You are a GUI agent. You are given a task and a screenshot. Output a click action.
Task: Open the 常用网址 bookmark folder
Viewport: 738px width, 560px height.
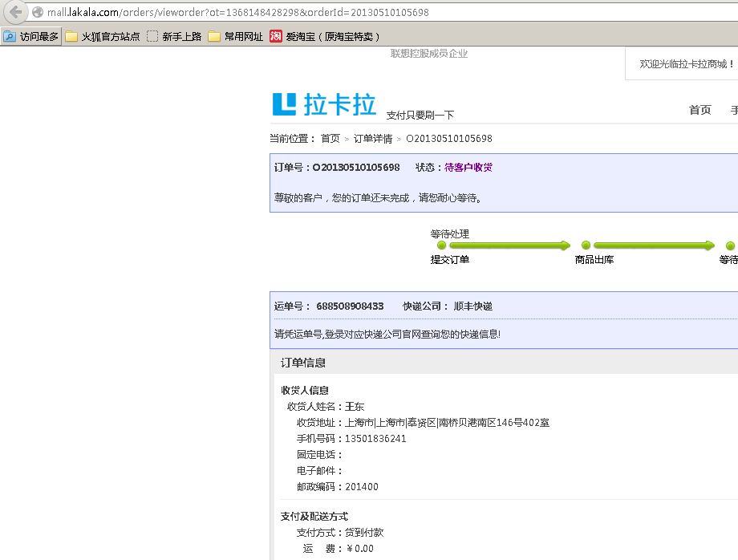(x=235, y=36)
